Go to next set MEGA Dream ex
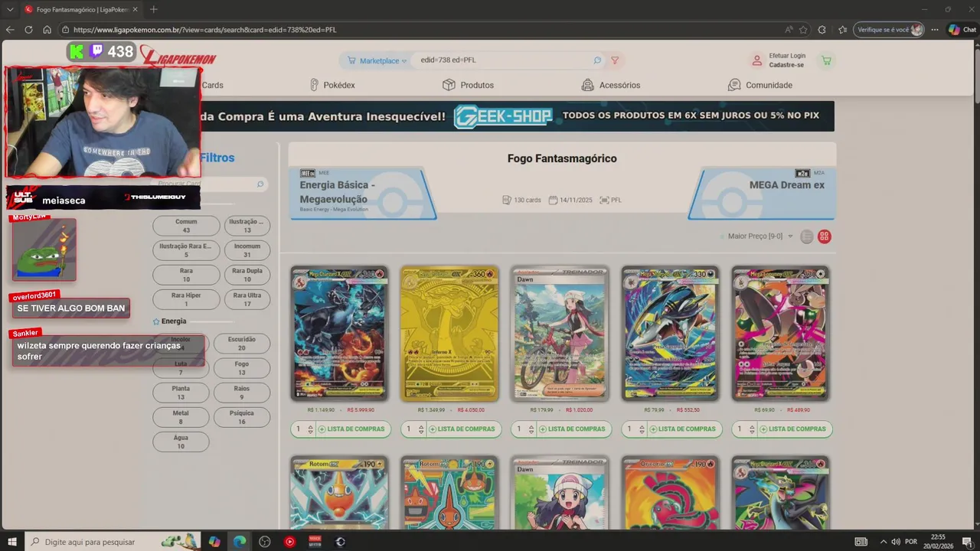 click(761, 193)
